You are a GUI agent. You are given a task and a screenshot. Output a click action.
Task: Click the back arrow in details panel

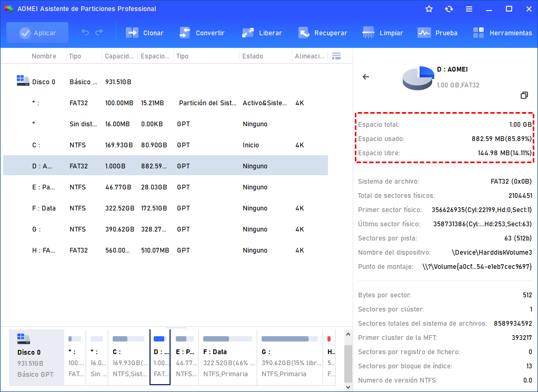366,77
